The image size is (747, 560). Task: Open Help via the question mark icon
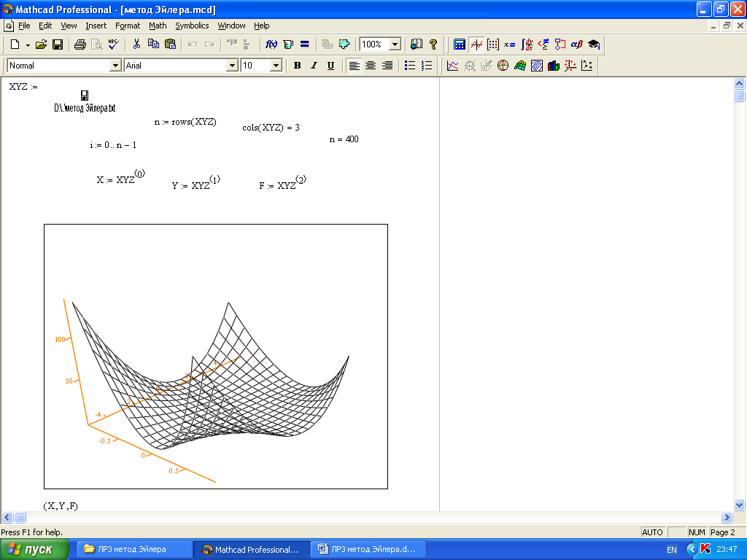click(433, 44)
